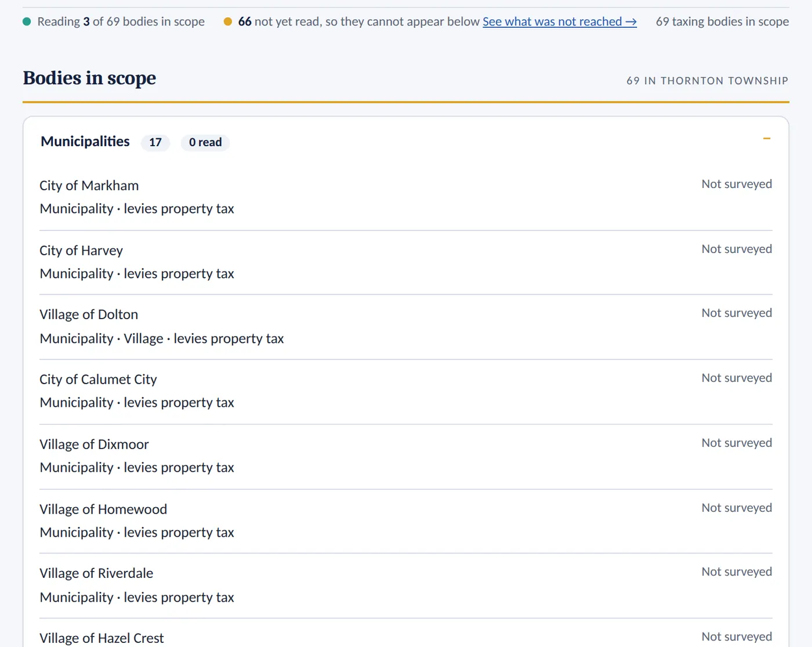Click Not surveyed status for City of Markham
Screen dimensions: 812x647
[x=737, y=184]
